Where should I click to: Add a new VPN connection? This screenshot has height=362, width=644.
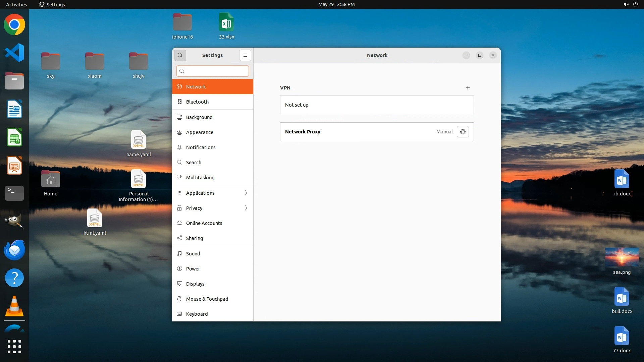[x=468, y=88]
